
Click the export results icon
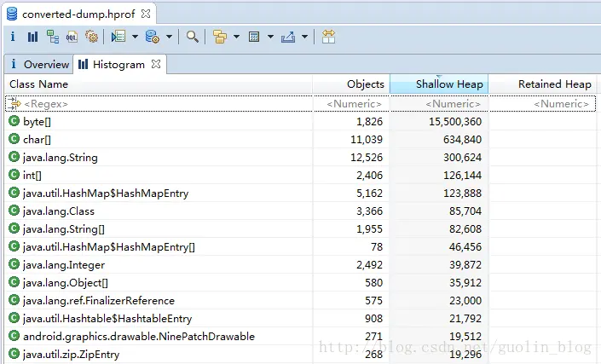point(288,37)
